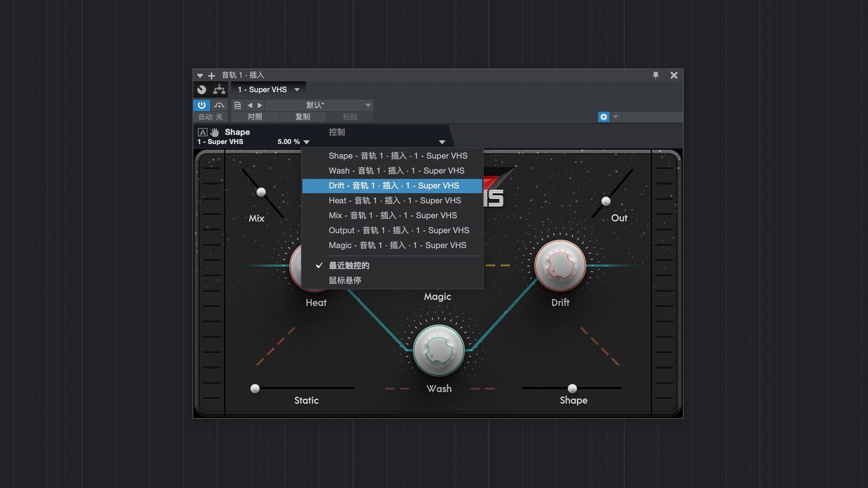The height and width of the screenshot is (488, 868).
Task: Open the preset file page icon
Action: 237,105
